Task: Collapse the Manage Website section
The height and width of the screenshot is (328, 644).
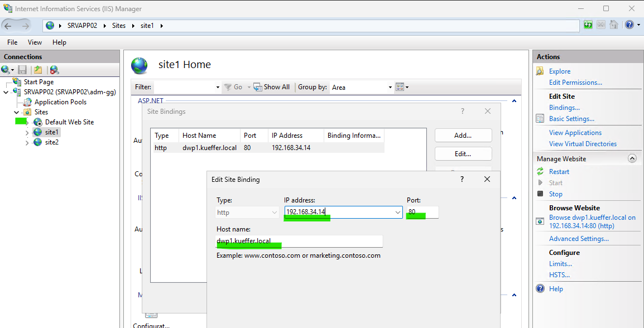Action: 632,158
